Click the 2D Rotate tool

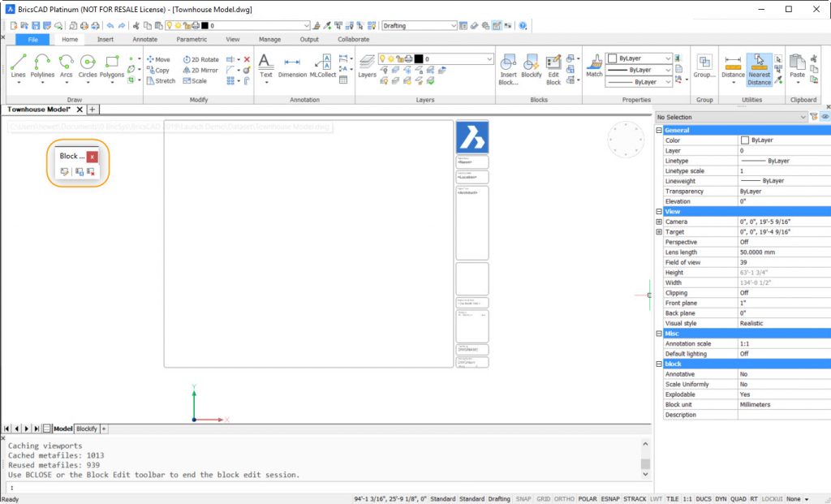tap(200, 59)
